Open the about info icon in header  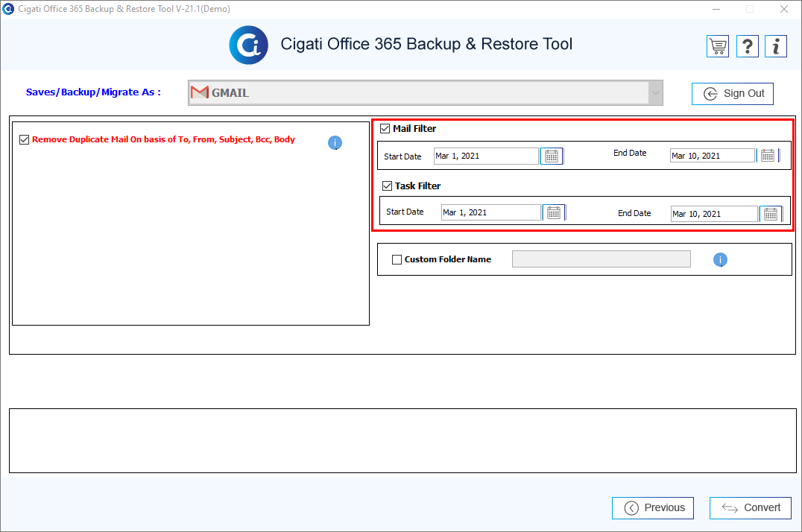coord(776,46)
